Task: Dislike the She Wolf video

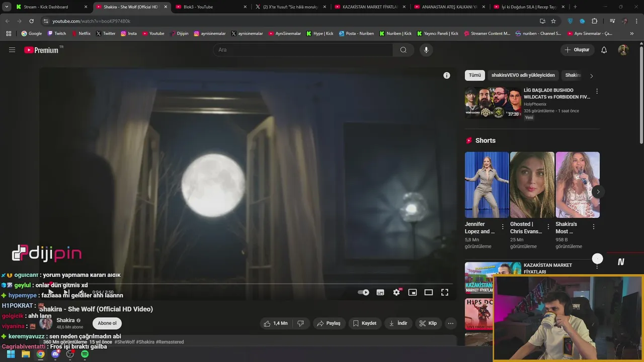Action: click(x=301, y=323)
